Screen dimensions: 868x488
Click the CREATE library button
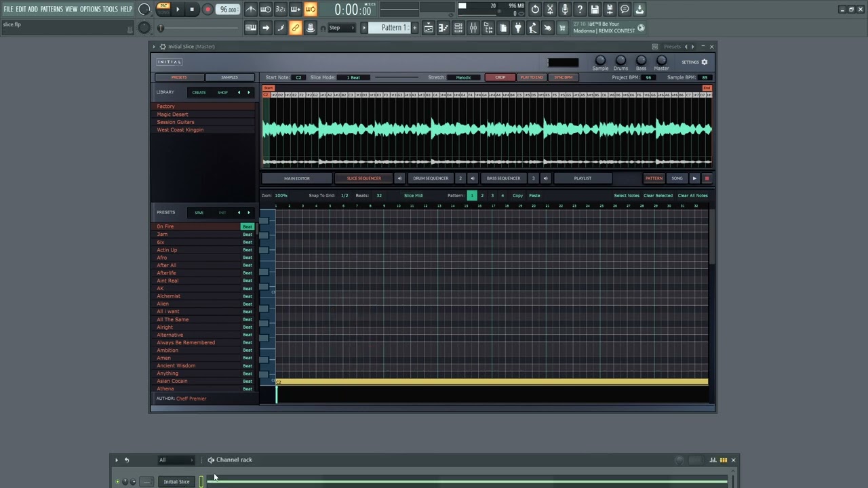199,92
